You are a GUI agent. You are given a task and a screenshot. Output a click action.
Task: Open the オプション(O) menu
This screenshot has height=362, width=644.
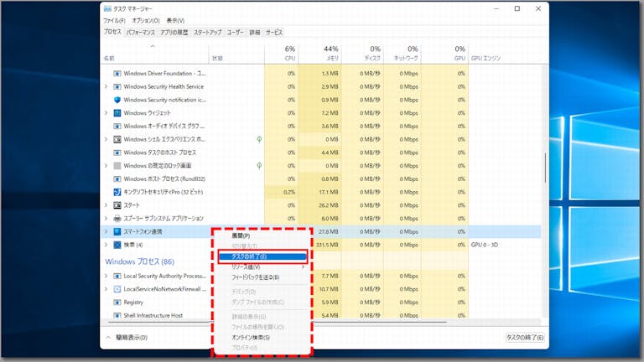[x=146, y=20]
